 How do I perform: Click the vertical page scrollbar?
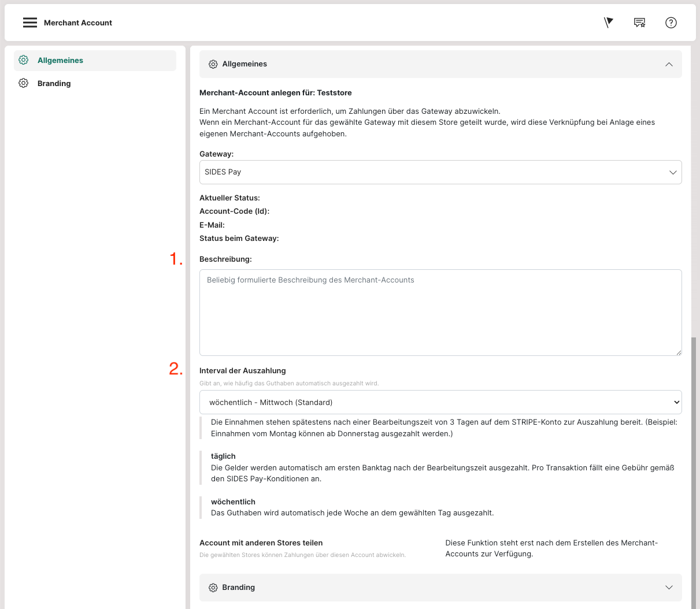[x=694, y=462]
